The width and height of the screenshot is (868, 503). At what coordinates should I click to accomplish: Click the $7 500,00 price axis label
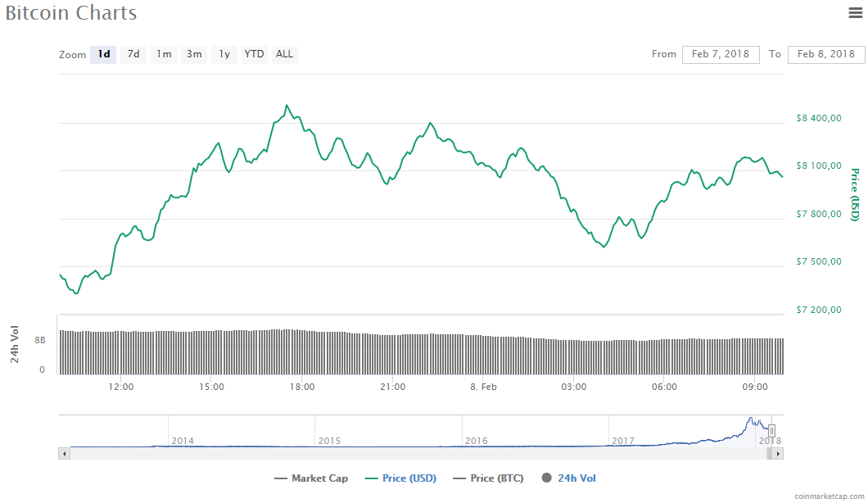pos(819,261)
